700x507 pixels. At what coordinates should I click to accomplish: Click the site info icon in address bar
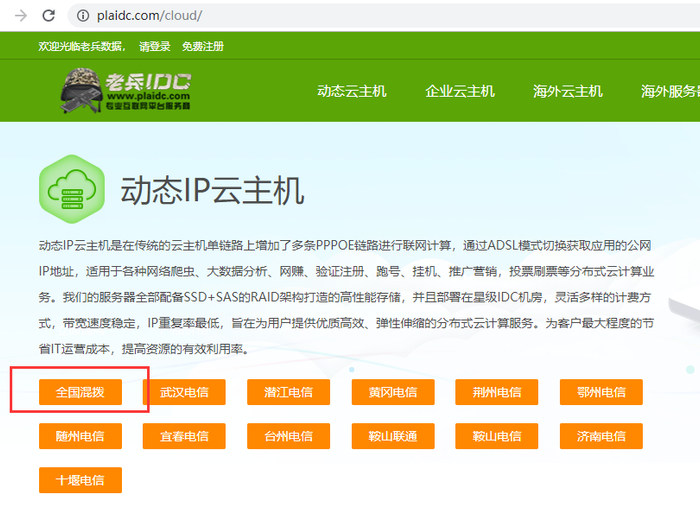click(x=83, y=16)
